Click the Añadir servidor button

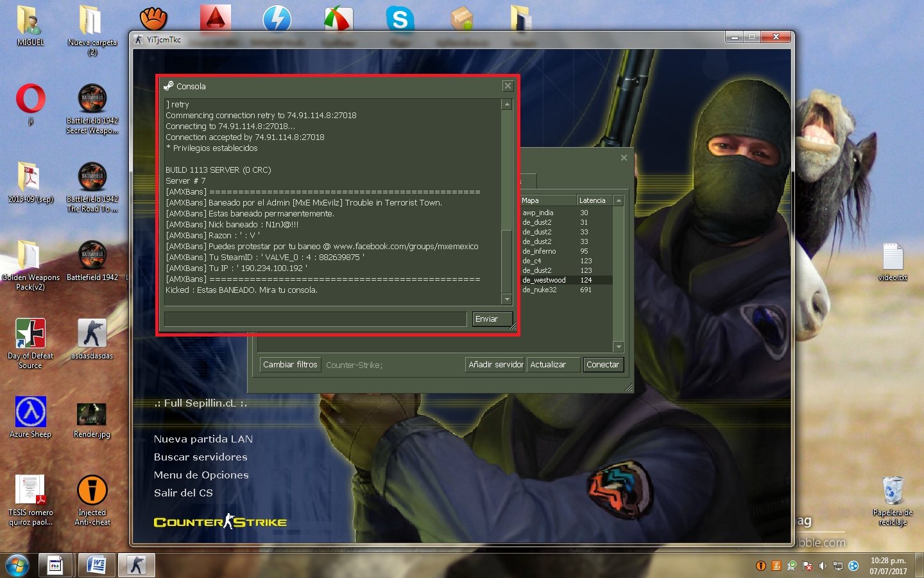(495, 365)
